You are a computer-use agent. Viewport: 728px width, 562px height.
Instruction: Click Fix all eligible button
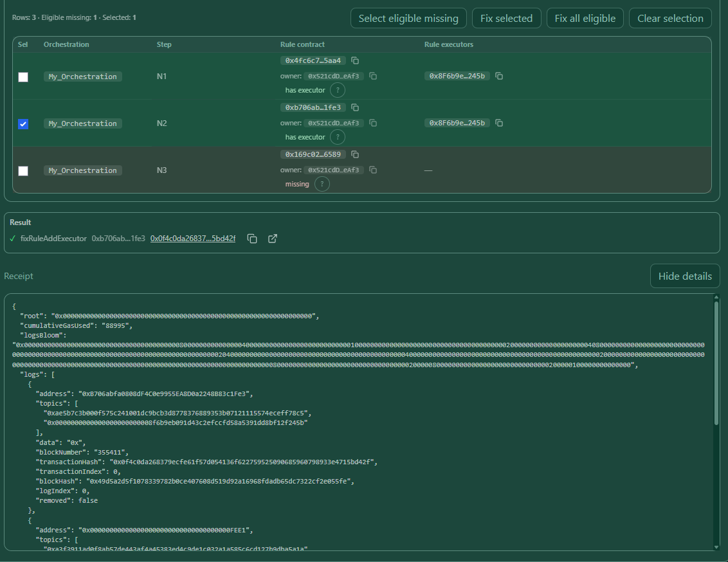coord(585,18)
